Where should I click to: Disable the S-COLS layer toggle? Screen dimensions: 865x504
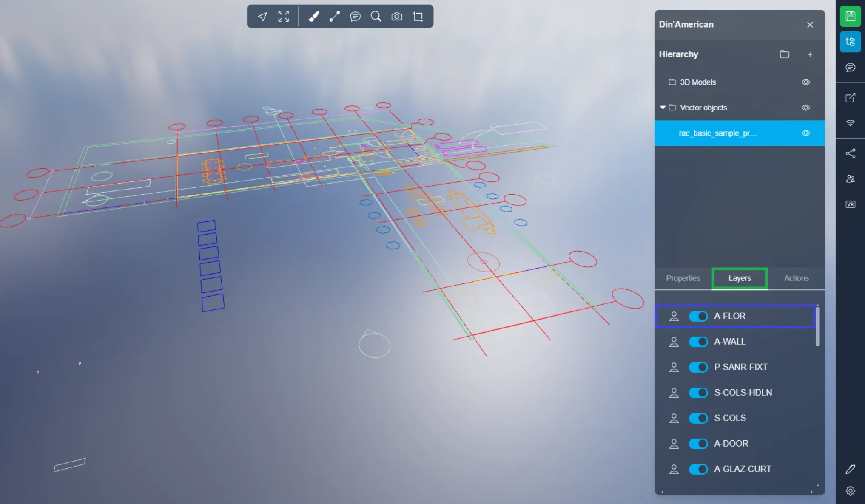[698, 418]
